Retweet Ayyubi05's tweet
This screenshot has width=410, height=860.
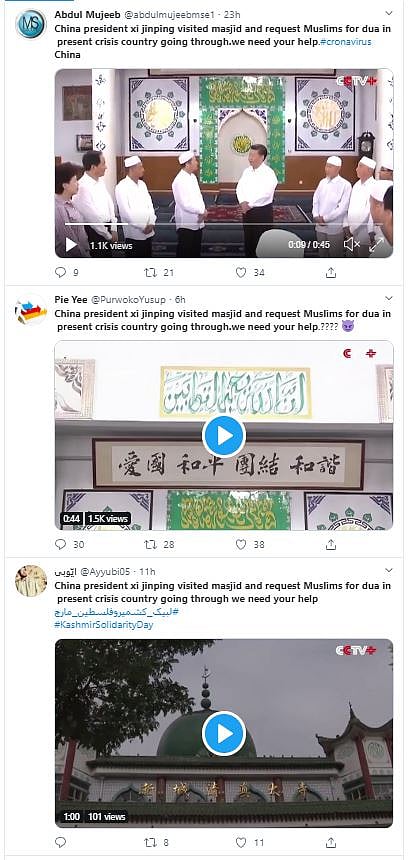coord(150,842)
